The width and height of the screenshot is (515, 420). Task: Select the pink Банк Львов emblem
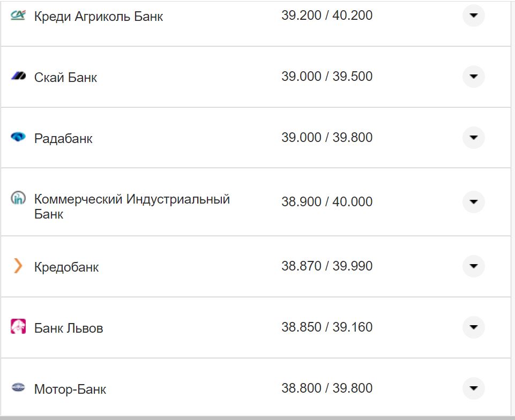(19, 327)
